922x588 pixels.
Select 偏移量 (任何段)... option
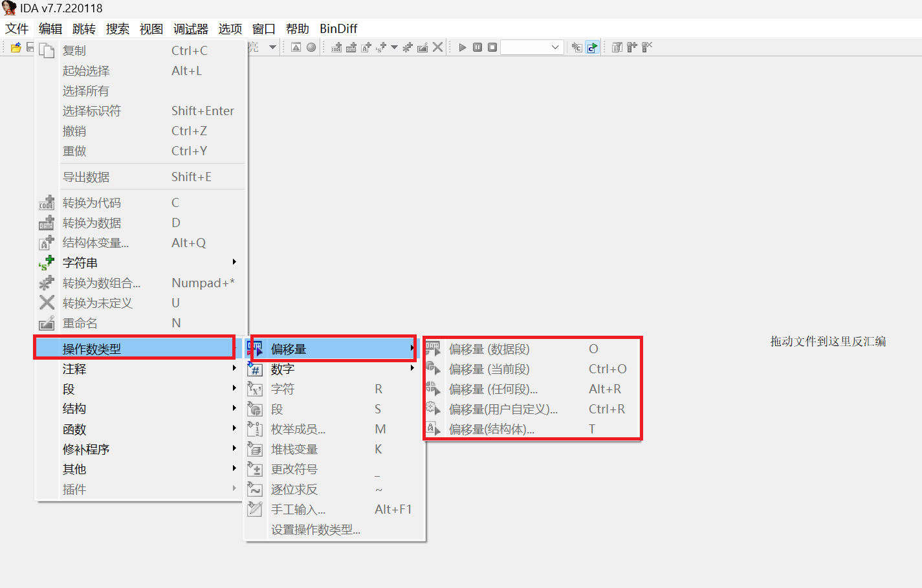pos(532,389)
